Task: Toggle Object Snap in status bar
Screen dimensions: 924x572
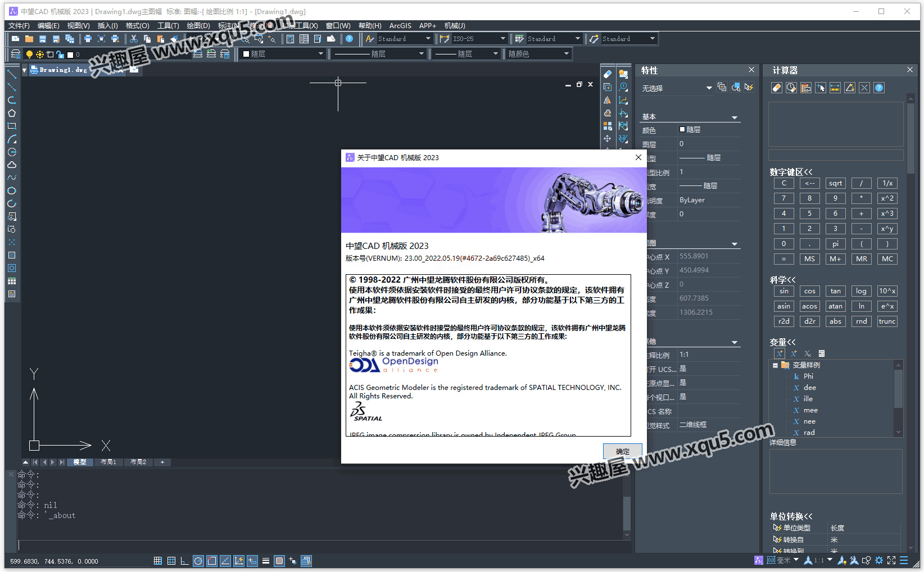Action: point(212,561)
